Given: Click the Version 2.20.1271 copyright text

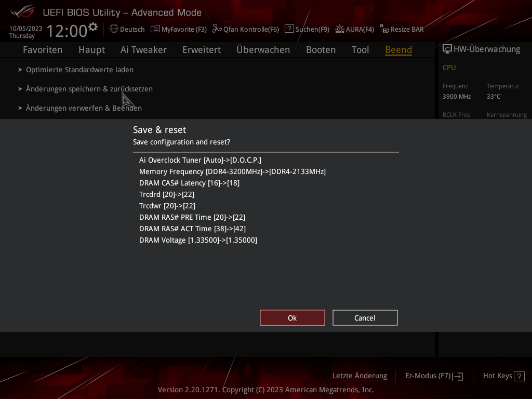Looking at the screenshot, I should (x=265, y=390).
